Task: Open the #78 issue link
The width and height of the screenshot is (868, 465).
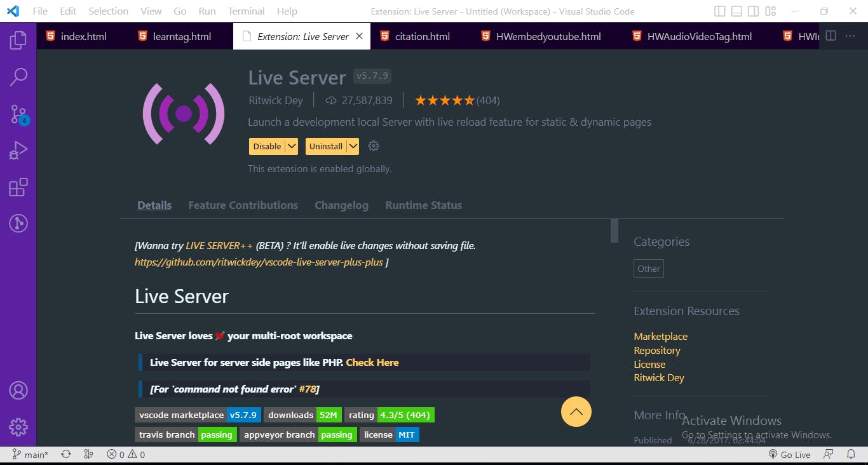Action: [308, 389]
